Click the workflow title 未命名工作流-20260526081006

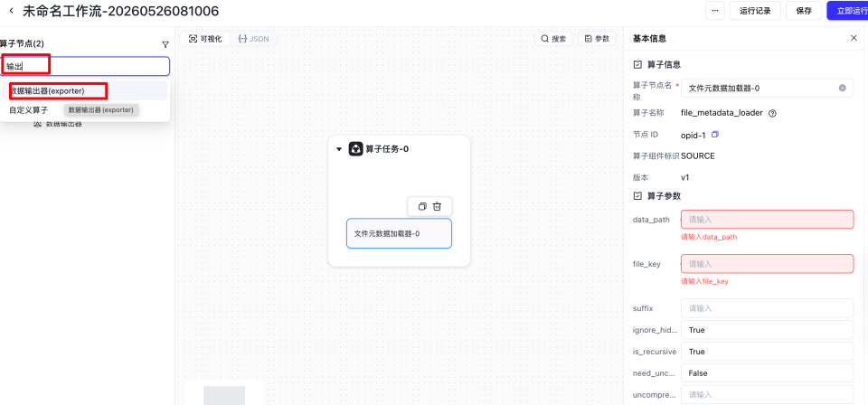(120, 11)
